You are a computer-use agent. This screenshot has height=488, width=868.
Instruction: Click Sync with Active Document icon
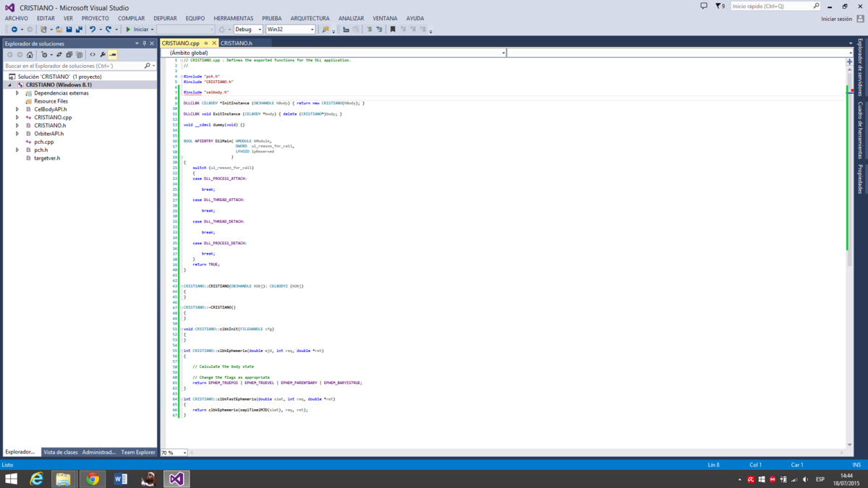(x=59, y=55)
